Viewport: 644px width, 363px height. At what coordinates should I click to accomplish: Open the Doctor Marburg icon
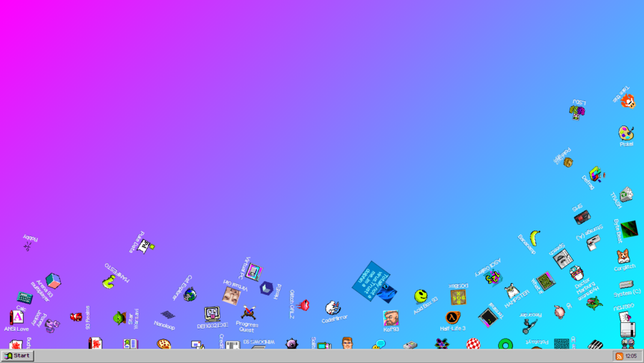[x=576, y=273]
